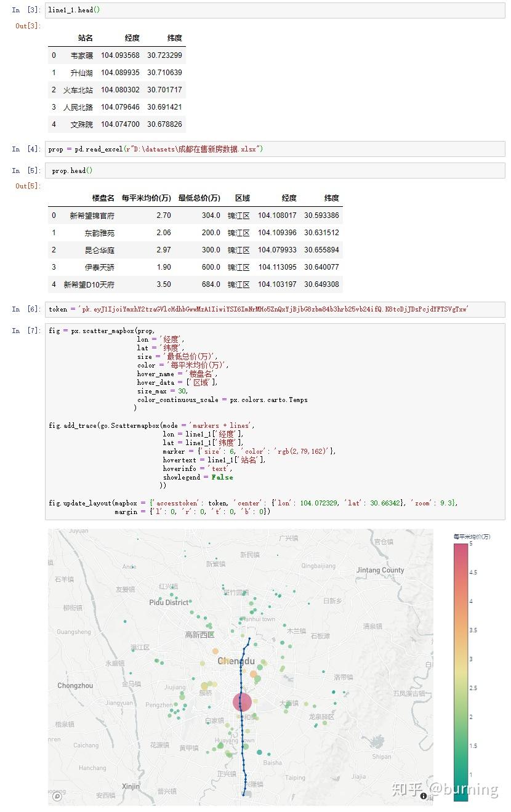Click the Chengdu label on the map
Screen dimensions: 511x812
(236, 661)
